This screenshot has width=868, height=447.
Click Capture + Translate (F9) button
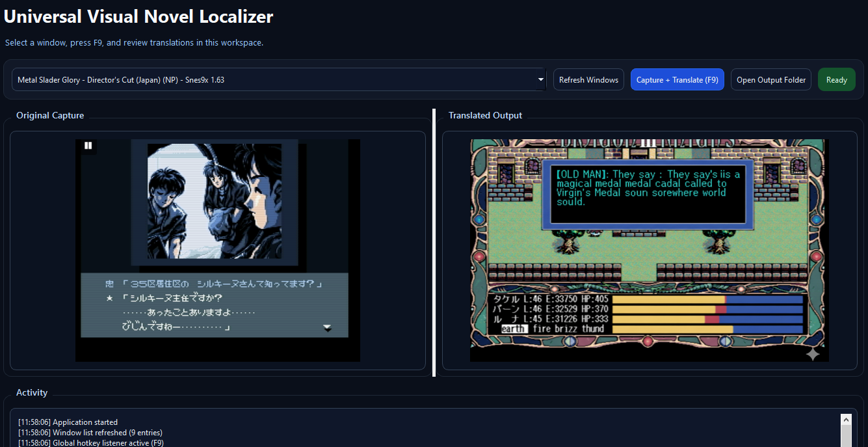coord(677,79)
